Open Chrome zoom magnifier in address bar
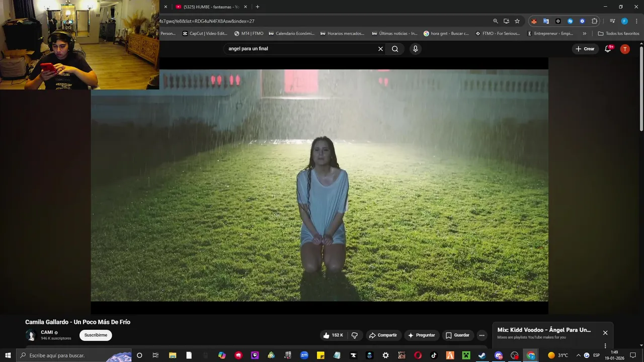This screenshot has height=362, width=644. pyautogui.click(x=496, y=21)
